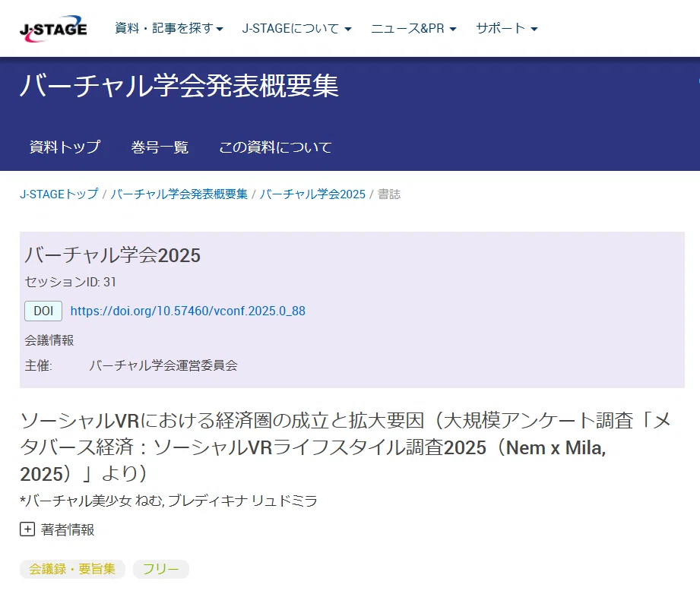Click the フリー tag
The height and width of the screenshot is (594, 700).
[160, 569]
